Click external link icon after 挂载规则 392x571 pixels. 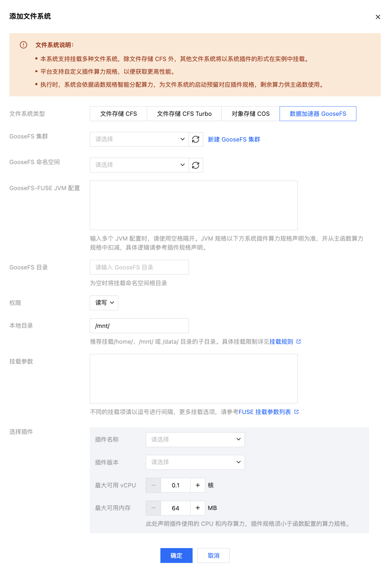298,342
